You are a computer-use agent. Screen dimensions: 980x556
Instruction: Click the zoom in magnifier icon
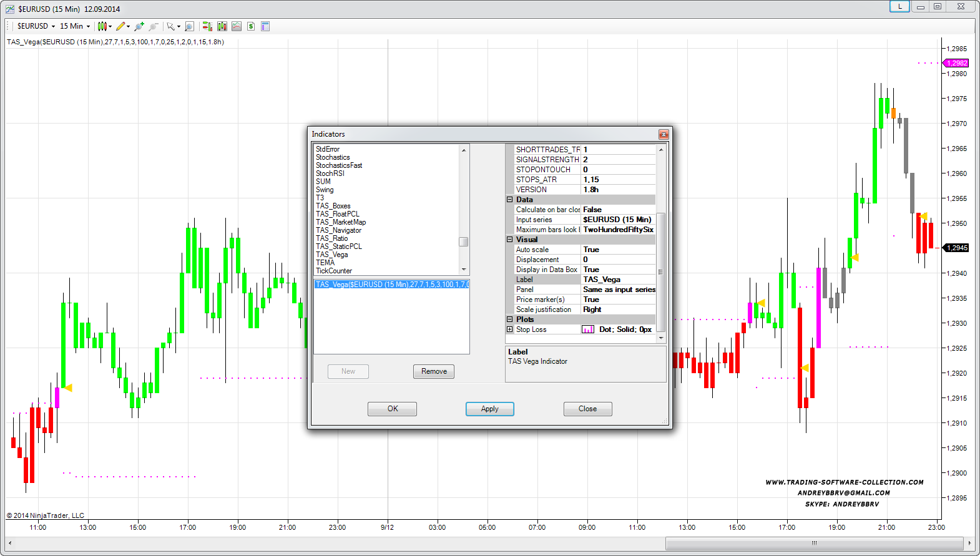(139, 26)
